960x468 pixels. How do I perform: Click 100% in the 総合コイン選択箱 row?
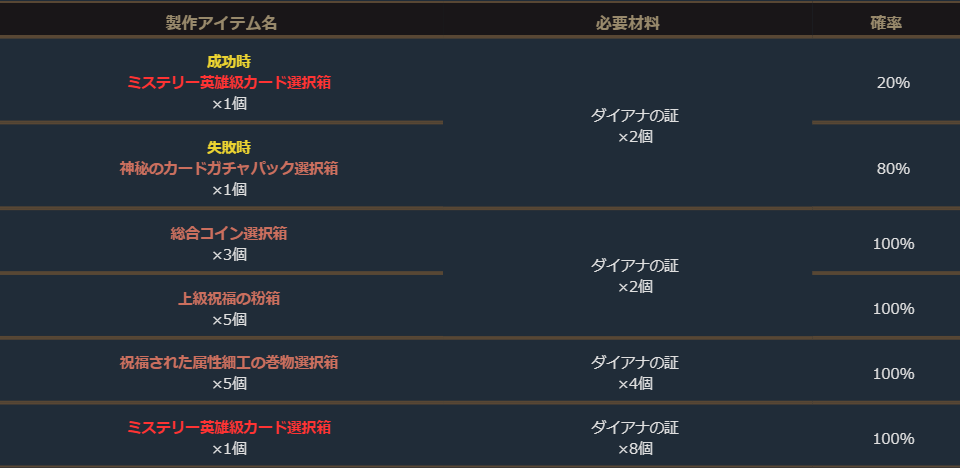[x=893, y=244]
